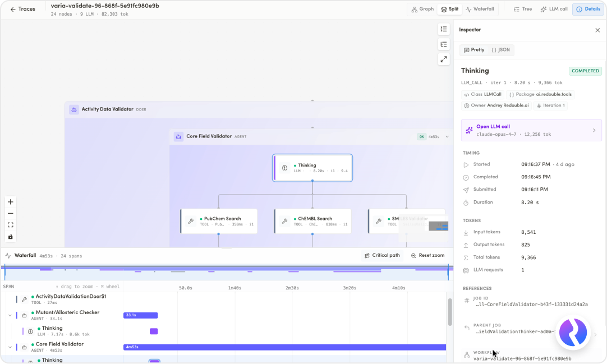Click Reset zoom in waterfall
Viewport: 607px width, 364px height.
427,256
